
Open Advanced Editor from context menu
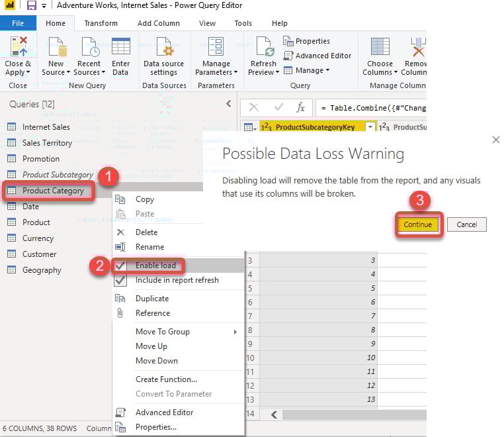(x=164, y=413)
